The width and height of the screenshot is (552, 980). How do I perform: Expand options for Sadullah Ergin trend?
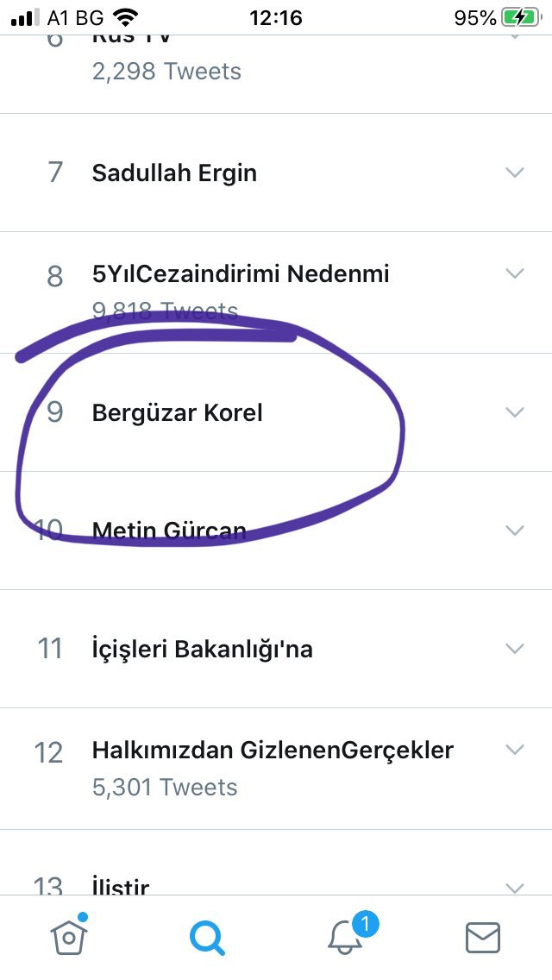(x=515, y=173)
